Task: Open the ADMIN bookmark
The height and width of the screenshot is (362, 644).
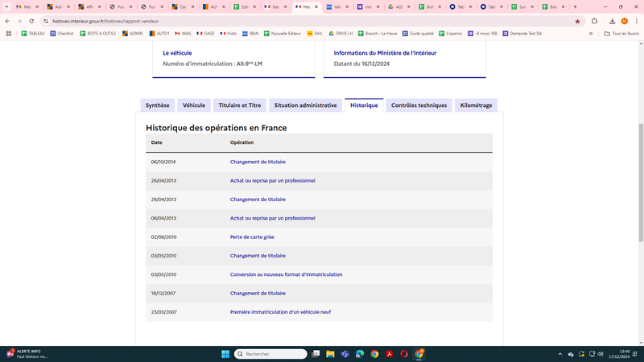Action: 133,34
